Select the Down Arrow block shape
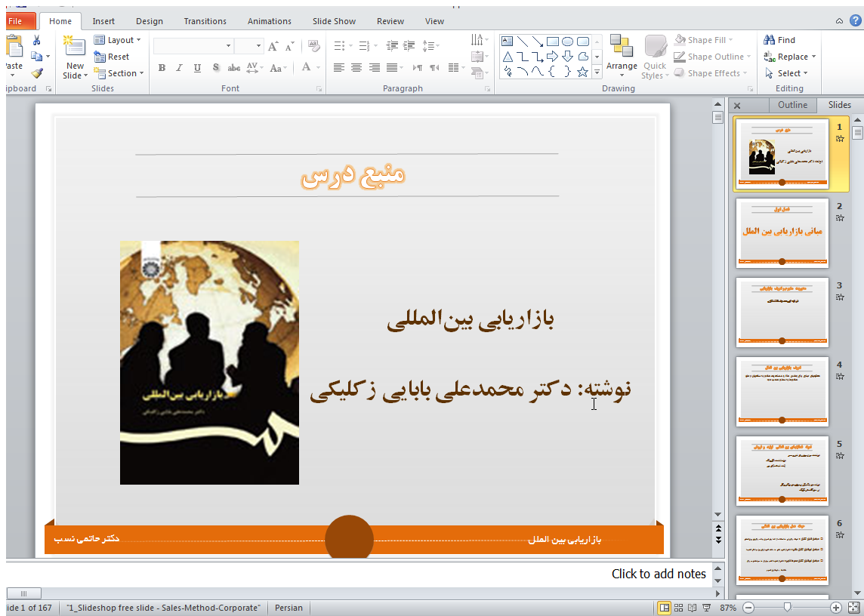Screen dimensions: 864x616 click(x=567, y=57)
